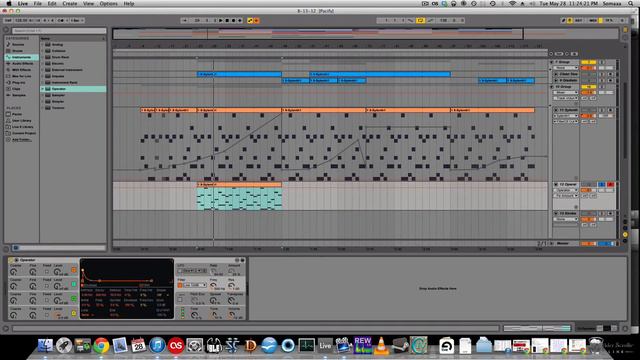Screen dimensions: 640x360
Task: Click the Operator save preset icon
Action: pyautogui.click(x=242, y=260)
